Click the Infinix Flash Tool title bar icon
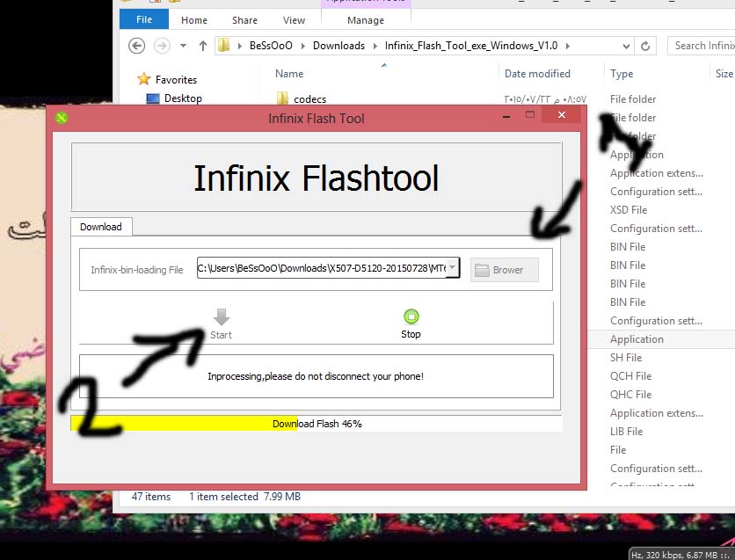 [62, 118]
